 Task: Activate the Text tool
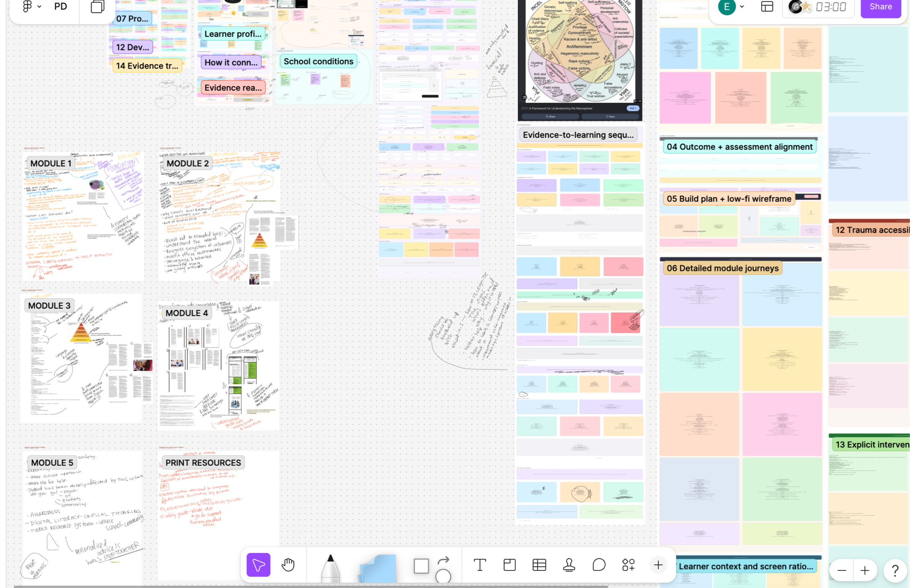(480, 565)
